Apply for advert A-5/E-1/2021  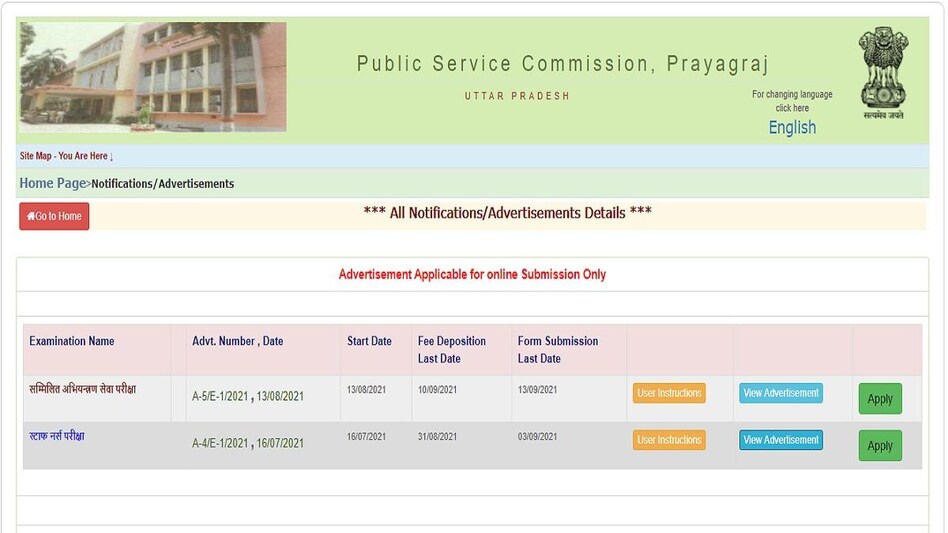(x=880, y=399)
